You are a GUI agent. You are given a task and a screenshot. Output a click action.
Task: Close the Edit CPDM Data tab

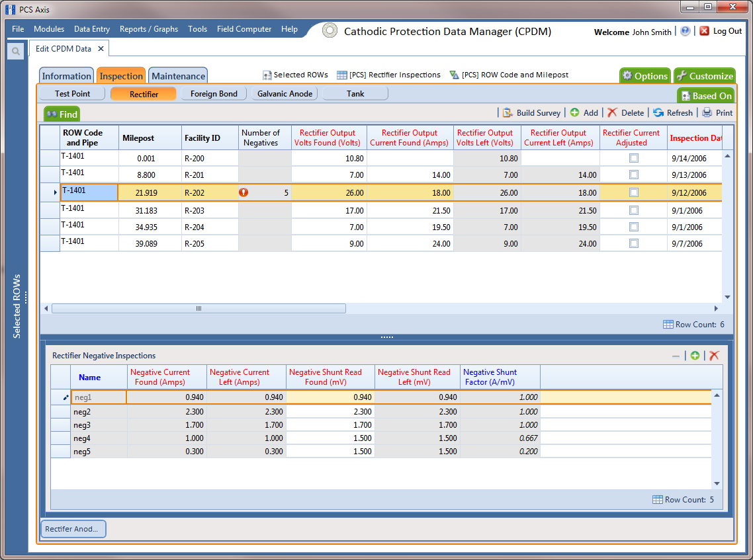[101, 48]
